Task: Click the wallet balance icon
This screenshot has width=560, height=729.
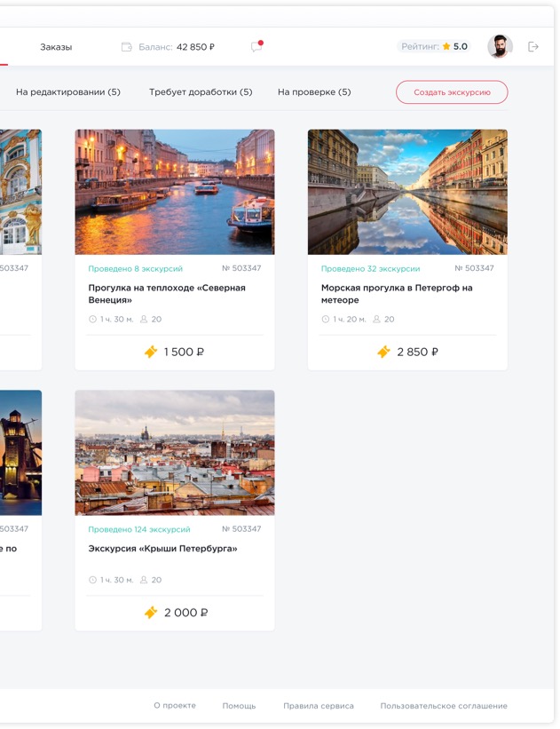Action: (x=127, y=47)
